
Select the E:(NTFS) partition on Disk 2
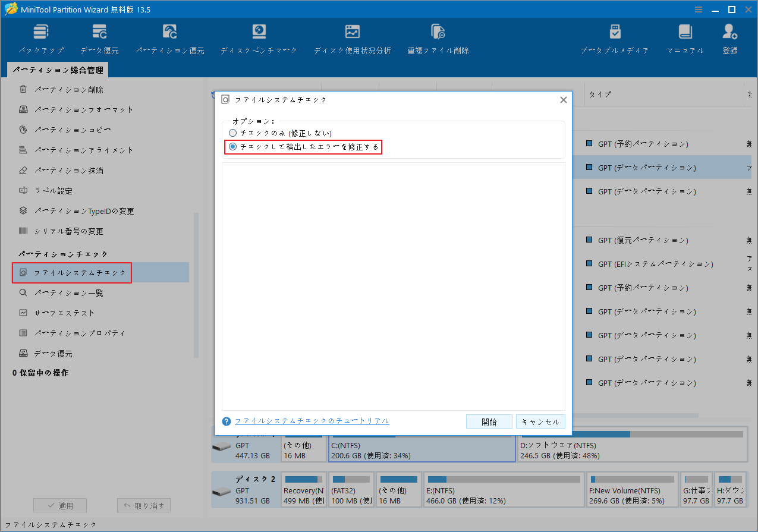(504, 489)
